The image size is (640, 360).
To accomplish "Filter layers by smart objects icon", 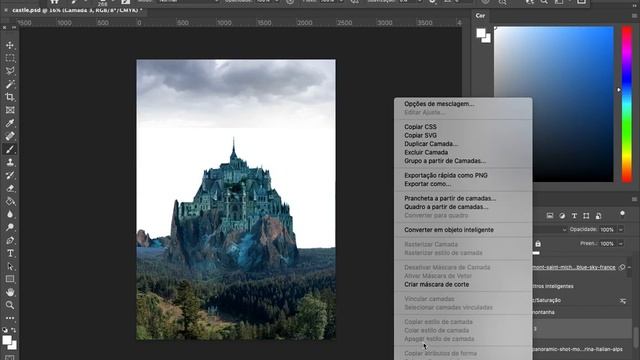I will tap(598, 216).
